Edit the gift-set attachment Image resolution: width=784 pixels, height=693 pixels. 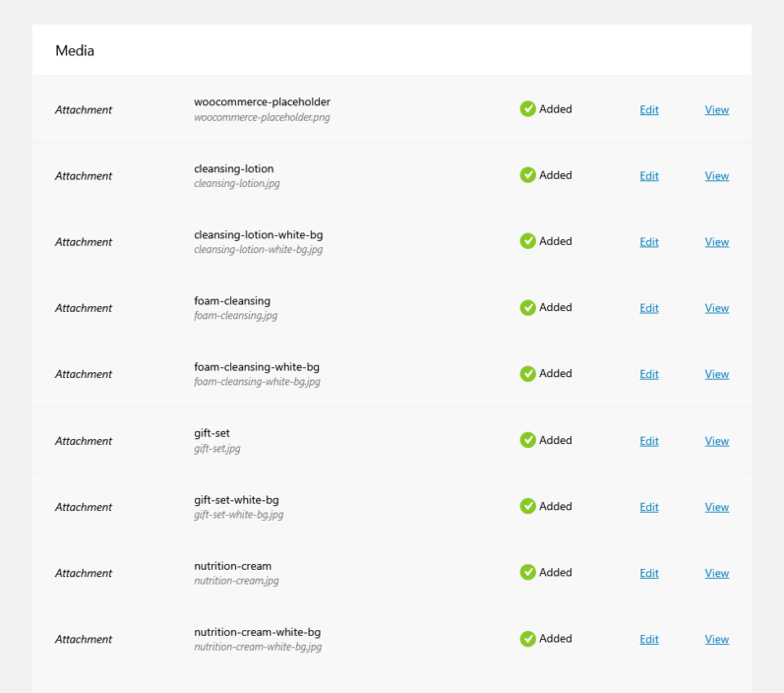point(649,441)
